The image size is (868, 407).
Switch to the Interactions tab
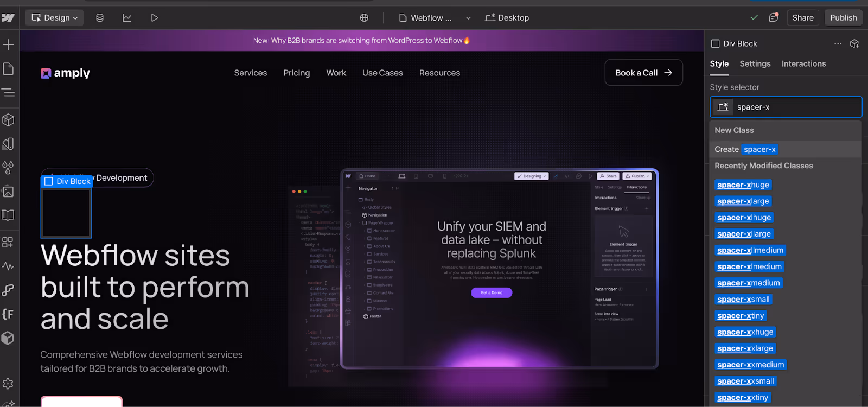803,64
